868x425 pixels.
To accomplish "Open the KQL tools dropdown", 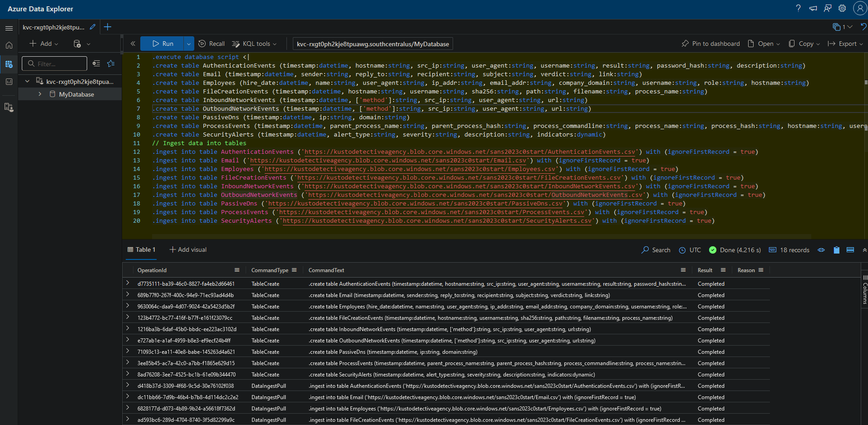I will point(255,44).
